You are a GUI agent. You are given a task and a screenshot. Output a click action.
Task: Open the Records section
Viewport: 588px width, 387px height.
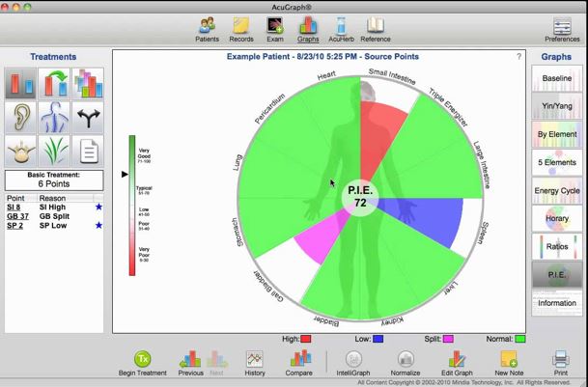(241, 30)
